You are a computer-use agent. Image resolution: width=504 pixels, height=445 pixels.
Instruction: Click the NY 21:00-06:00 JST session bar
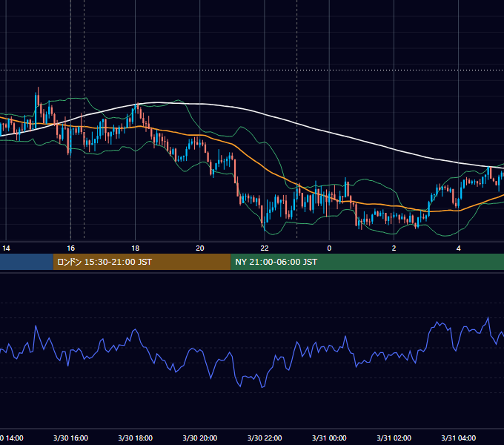[x=368, y=262]
